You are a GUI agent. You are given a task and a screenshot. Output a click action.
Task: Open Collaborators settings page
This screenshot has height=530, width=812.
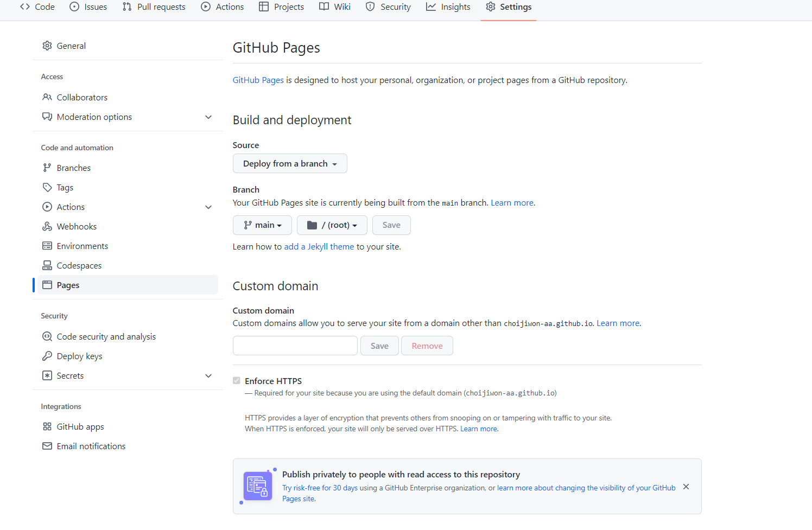(x=128, y=97)
